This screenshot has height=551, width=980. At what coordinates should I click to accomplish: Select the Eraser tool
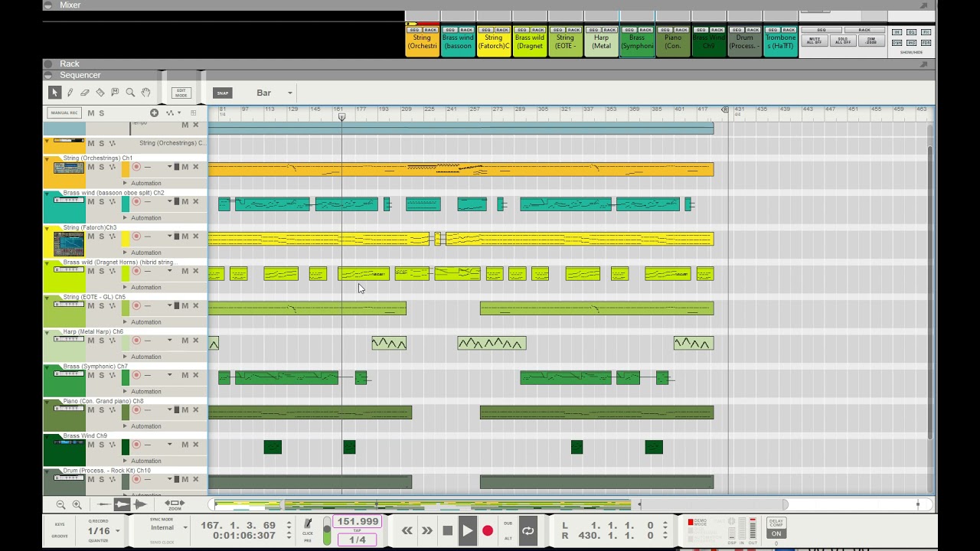tap(85, 93)
